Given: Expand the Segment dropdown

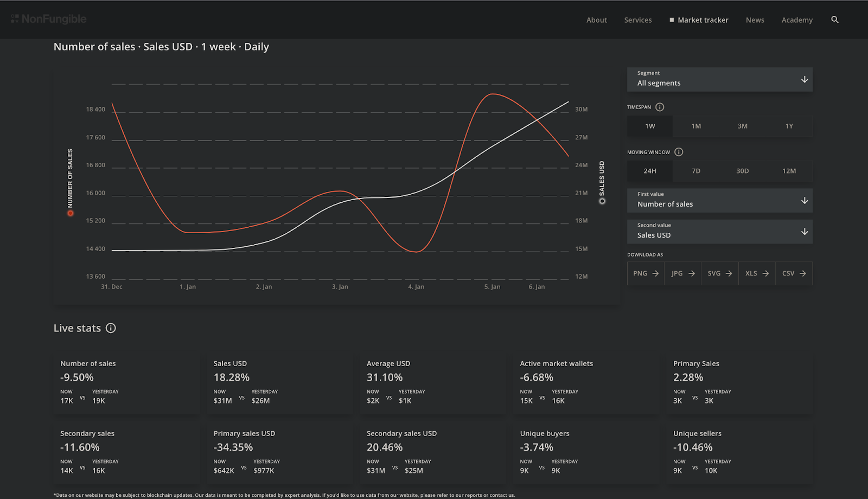Looking at the screenshot, I should (720, 79).
